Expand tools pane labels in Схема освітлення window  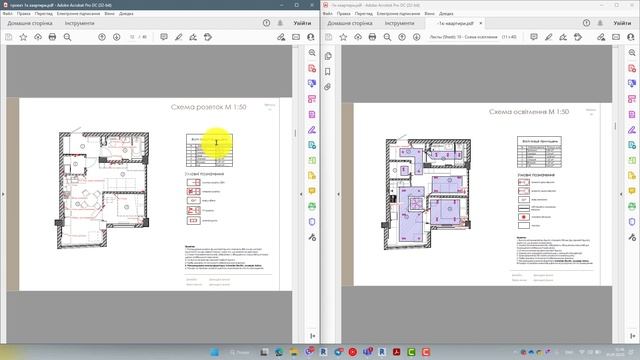click(x=633, y=336)
